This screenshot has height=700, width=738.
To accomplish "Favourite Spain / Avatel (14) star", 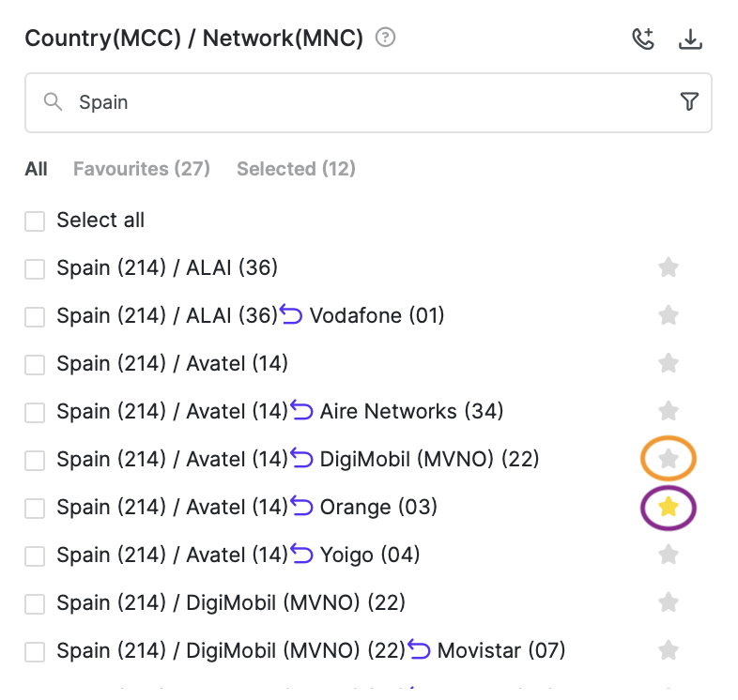I will [668, 363].
